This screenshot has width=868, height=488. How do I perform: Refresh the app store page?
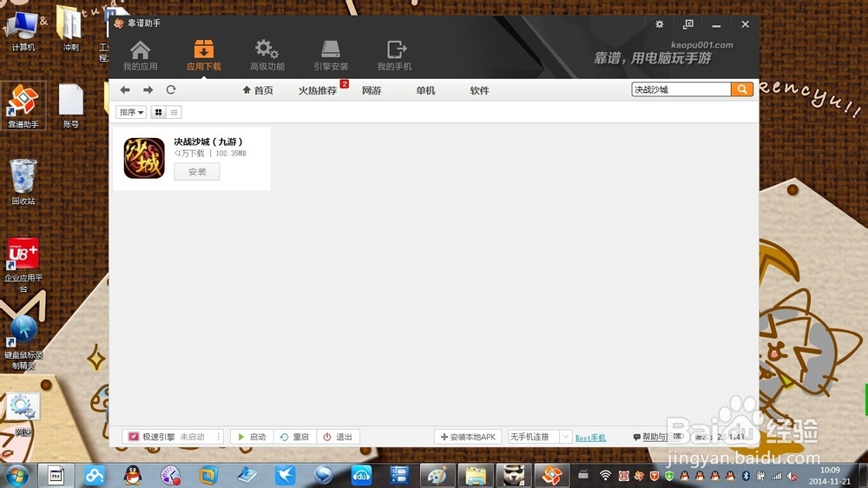click(171, 89)
